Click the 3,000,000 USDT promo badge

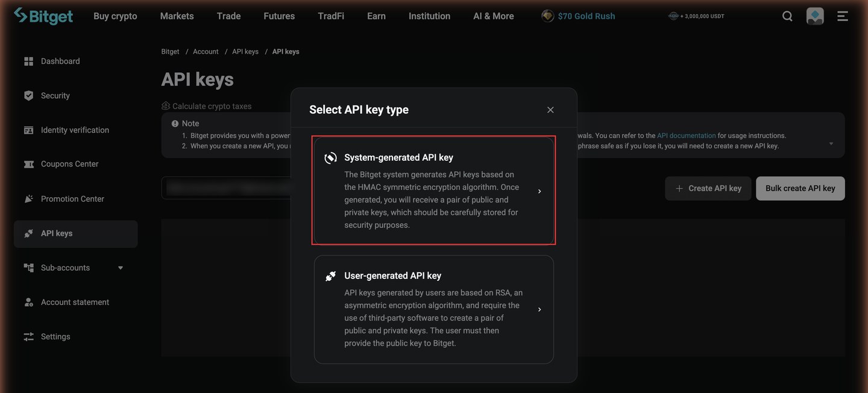[x=696, y=16]
